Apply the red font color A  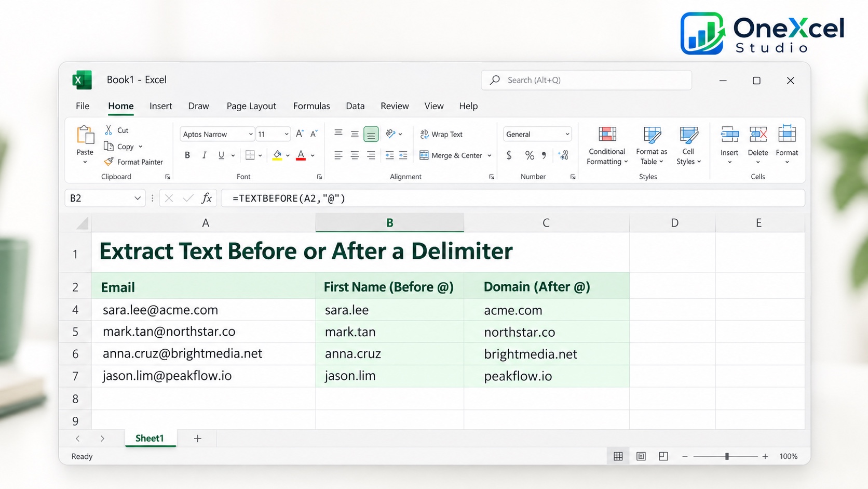301,155
